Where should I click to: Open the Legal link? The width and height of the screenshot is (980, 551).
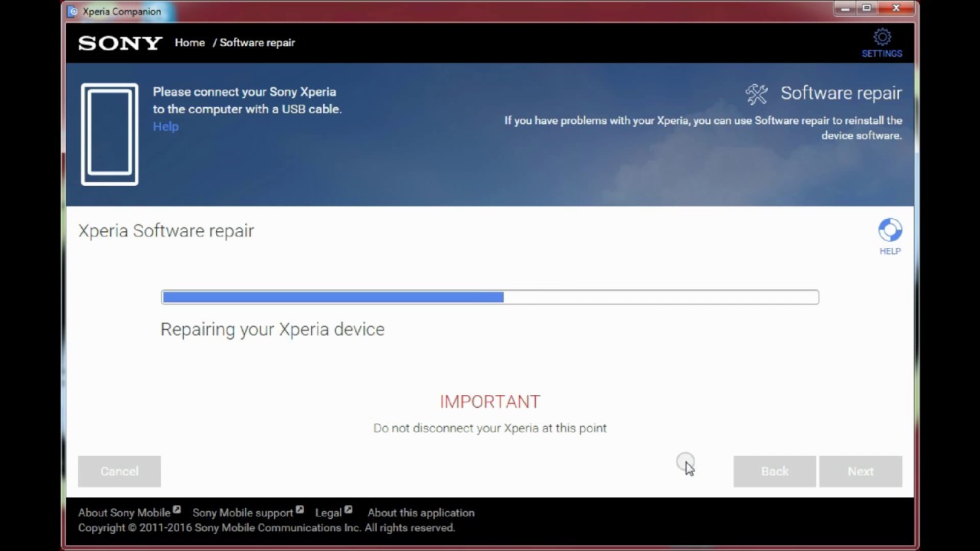click(x=328, y=513)
